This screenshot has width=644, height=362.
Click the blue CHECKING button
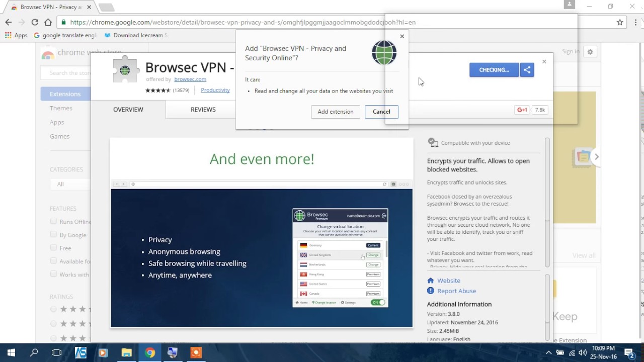coord(495,70)
